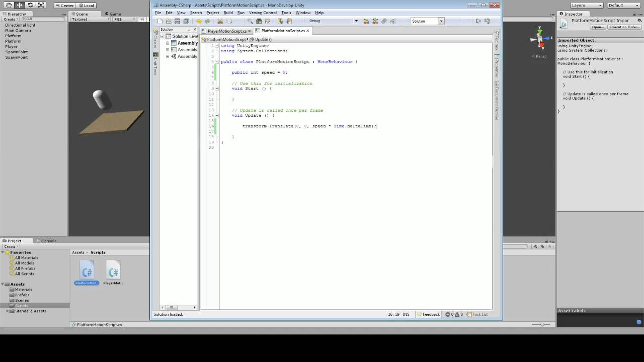The width and height of the screenshot is (644, 362).
Task: Select Player in Hierarchy
Action: pyautogui.click(x=11, y=47)
